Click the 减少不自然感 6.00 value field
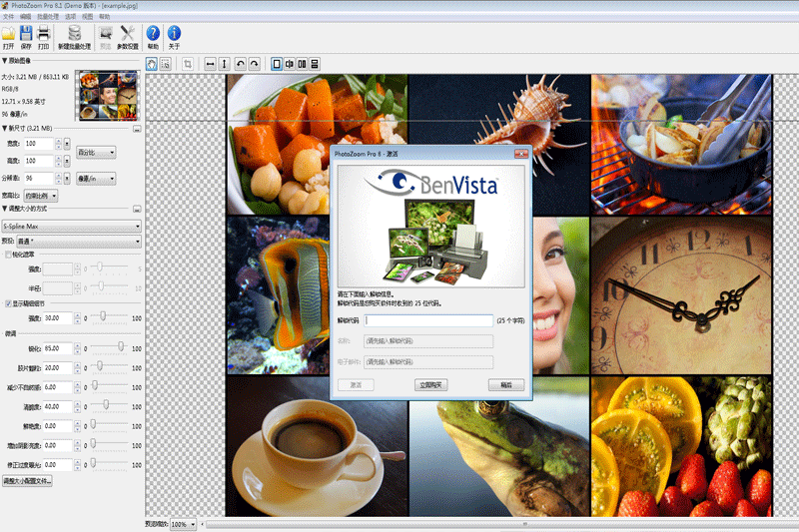799x532 pixels. tap(58, 387)
